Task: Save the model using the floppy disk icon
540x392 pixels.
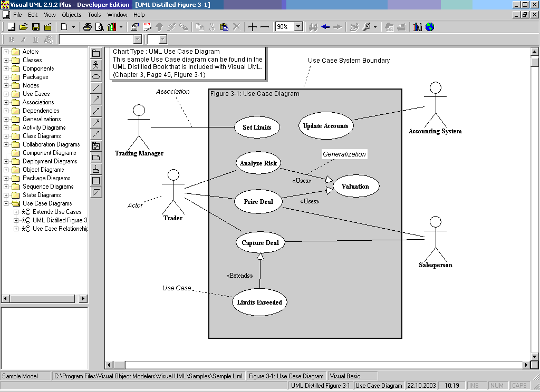Action: pyautogui.click(x=36, y=27)
